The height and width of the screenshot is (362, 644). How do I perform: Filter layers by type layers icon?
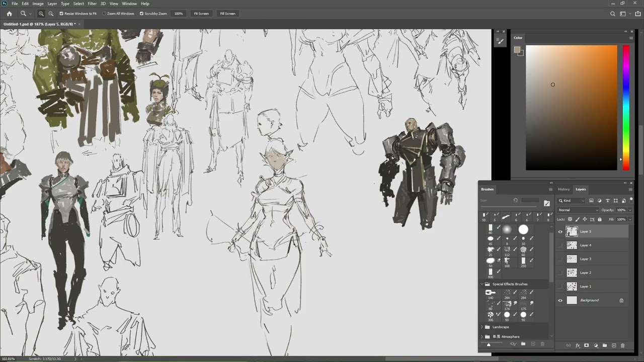[608, 201]
